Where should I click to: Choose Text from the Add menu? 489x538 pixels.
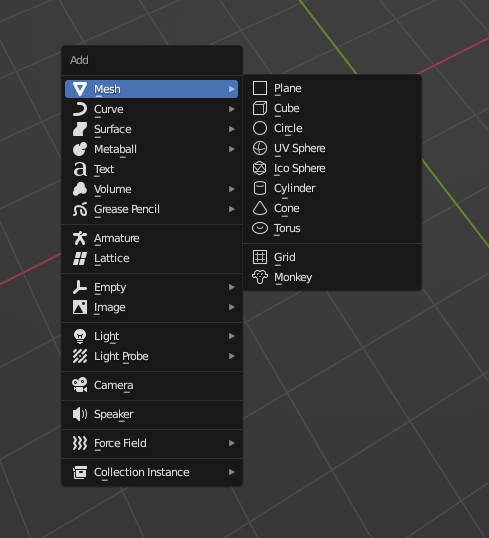pyautogui.click(x=151, y=169)
